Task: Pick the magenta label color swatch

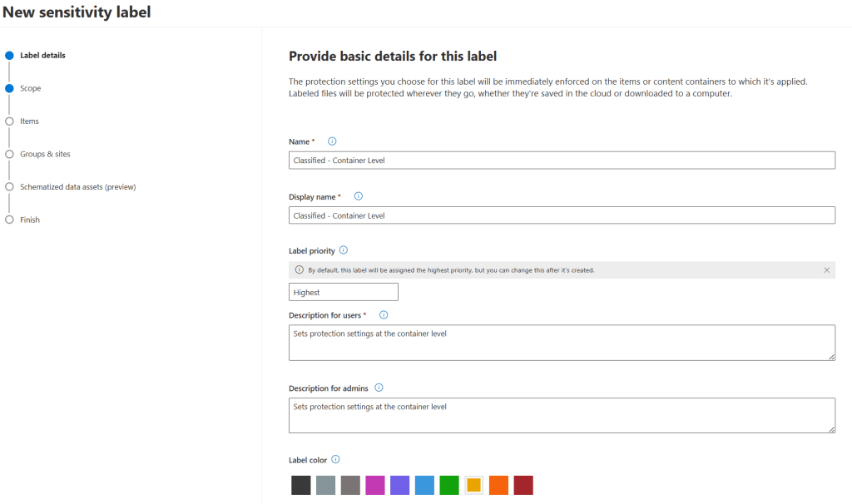Action: click(375, 486)
